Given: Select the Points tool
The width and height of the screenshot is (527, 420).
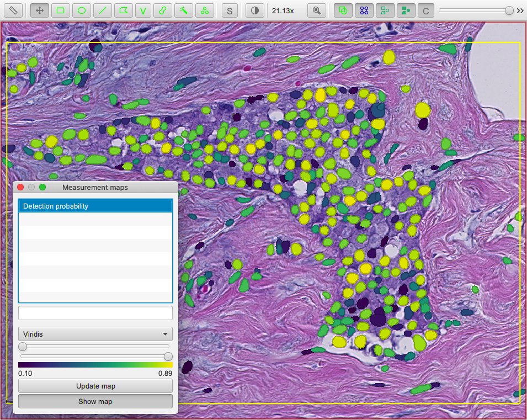Looking at the screenshot, I should click(x=204, y=10).
